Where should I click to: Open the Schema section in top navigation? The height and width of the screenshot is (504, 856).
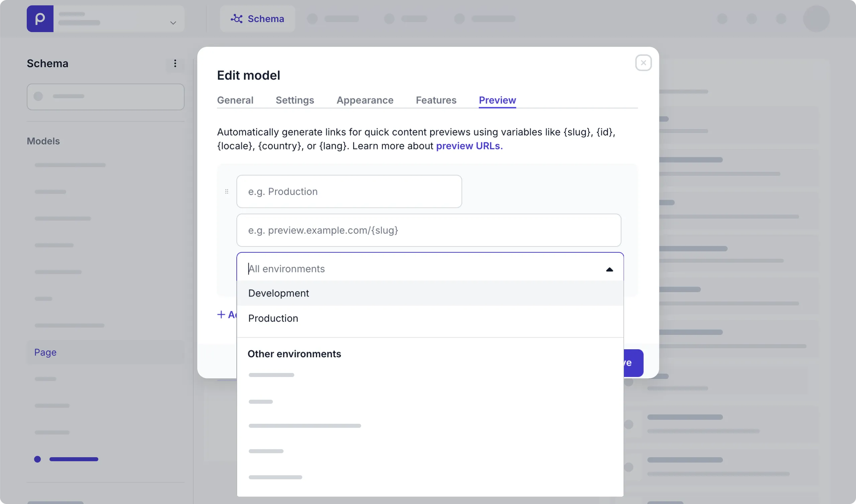[257, 19]
